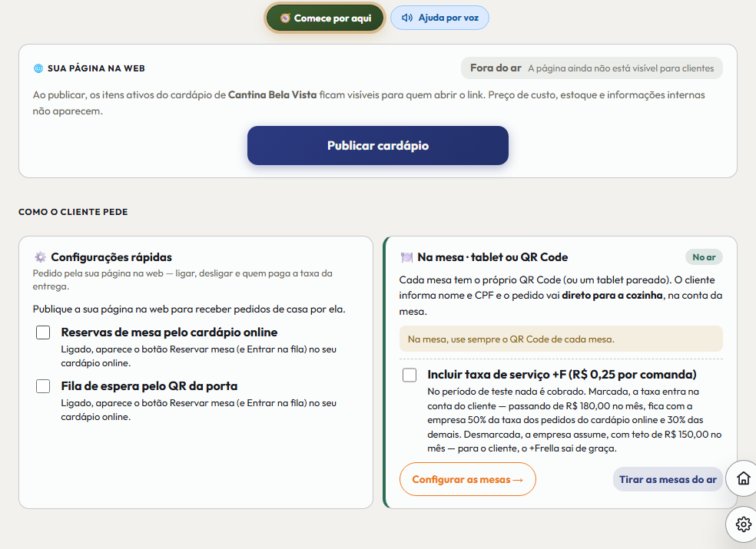Click Tirar as mesas do ar button
Viewport: 756px width, 549px height.
pos(668,479)
